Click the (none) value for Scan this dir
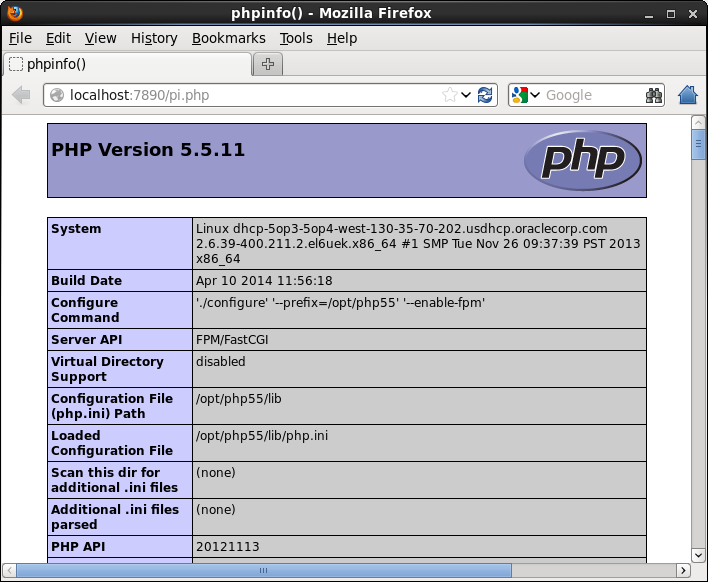 [215, 473]
